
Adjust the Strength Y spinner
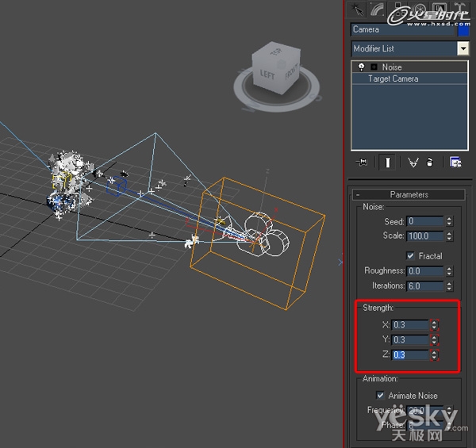click(x=434, y=339)
